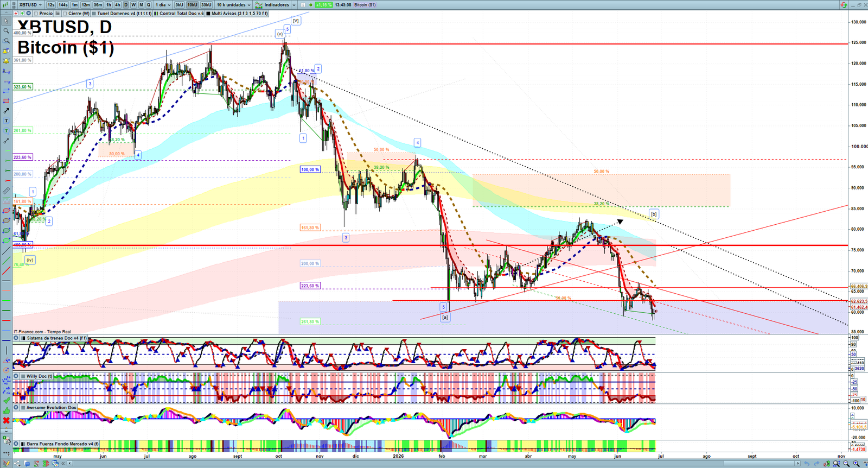Image resolution: width=868 pixels, height=468 pixels.
Task: Select the magnifier zoom tool
Action: click(6, 30)
